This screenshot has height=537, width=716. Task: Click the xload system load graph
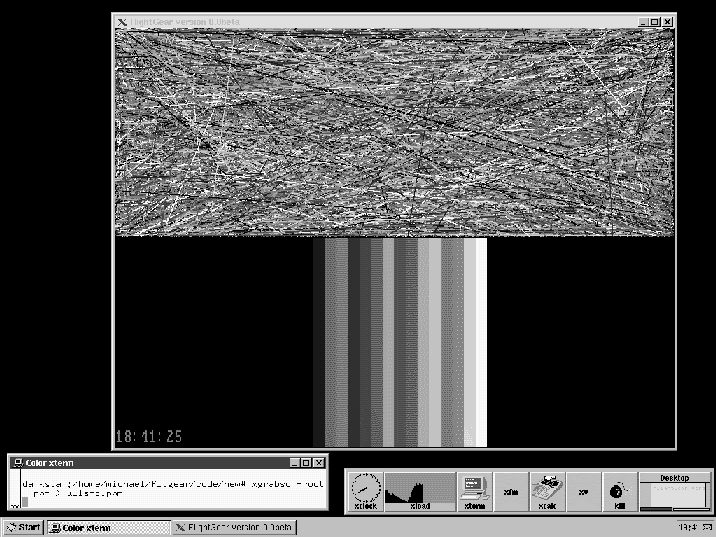tap(420, 492)
